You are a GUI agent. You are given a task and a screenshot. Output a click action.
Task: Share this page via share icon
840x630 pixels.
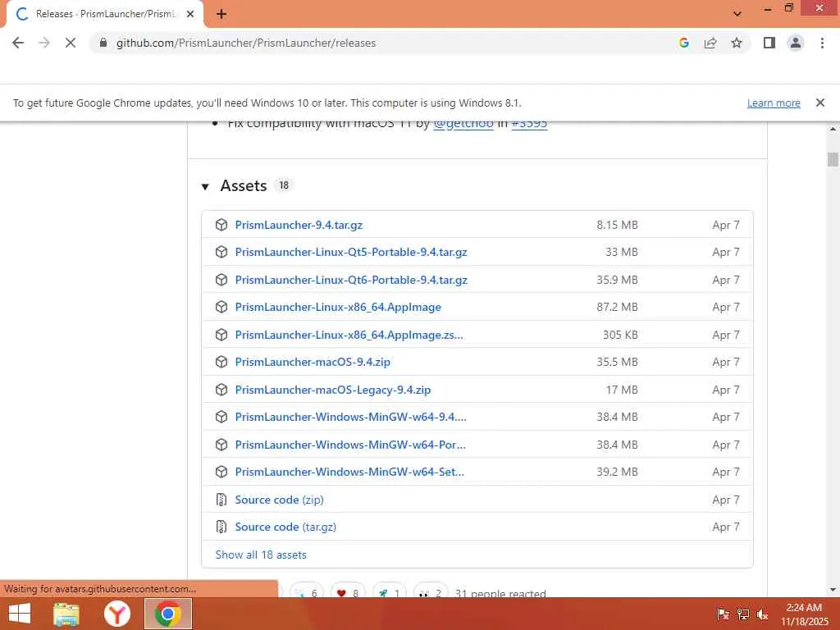[710, 43]
